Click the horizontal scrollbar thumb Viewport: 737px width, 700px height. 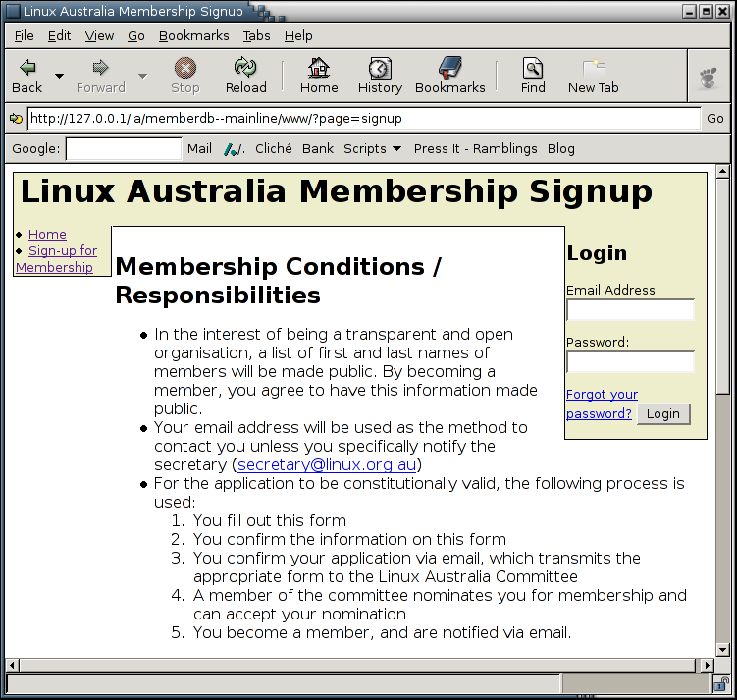point(357,666)
